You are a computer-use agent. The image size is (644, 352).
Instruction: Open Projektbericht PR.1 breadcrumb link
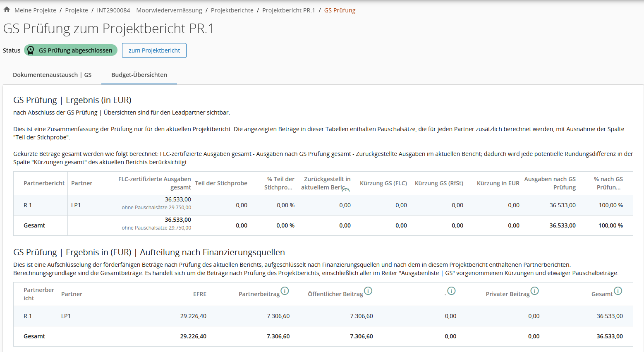(x=289, y=10)
